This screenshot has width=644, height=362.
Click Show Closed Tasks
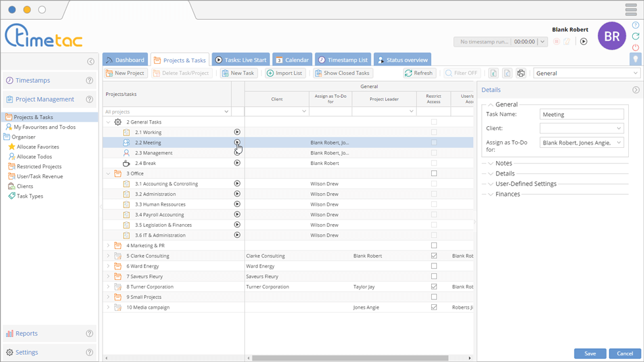(342, 73)
